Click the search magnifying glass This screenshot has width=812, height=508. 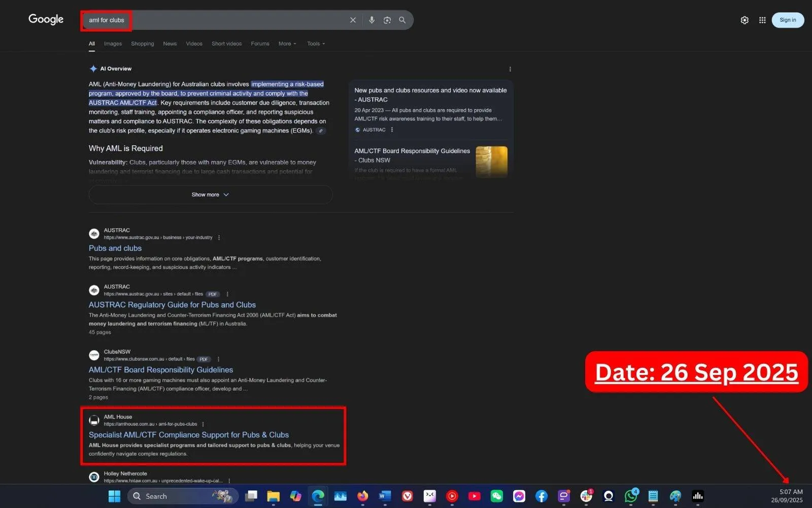click(401, 20)
